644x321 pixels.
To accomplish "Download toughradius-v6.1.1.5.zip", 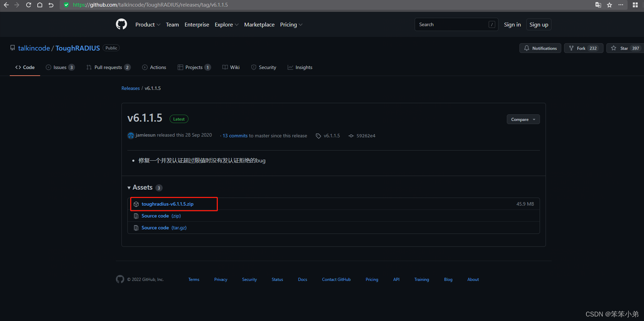I will [168, 204].
